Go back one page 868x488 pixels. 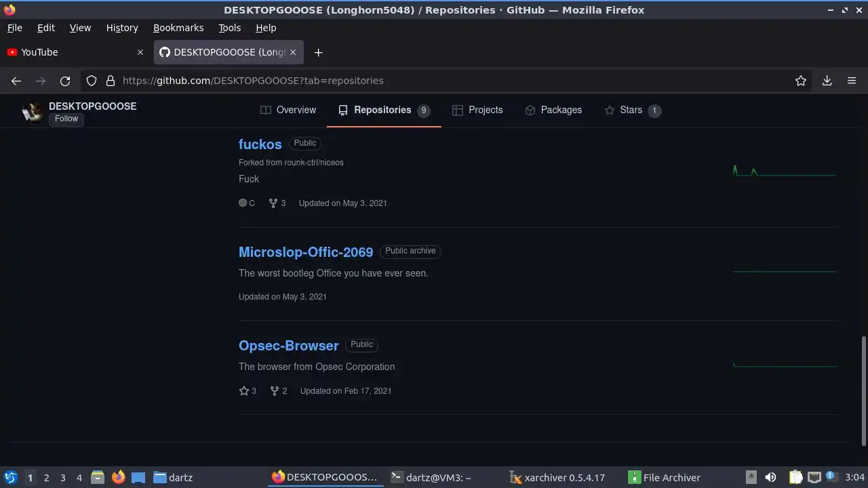tap(16, 81)
